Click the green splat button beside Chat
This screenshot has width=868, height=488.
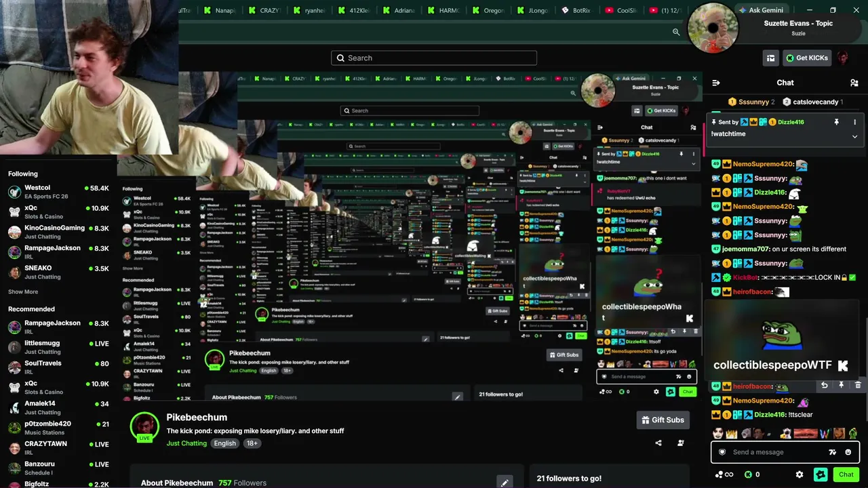coord(821,474)
